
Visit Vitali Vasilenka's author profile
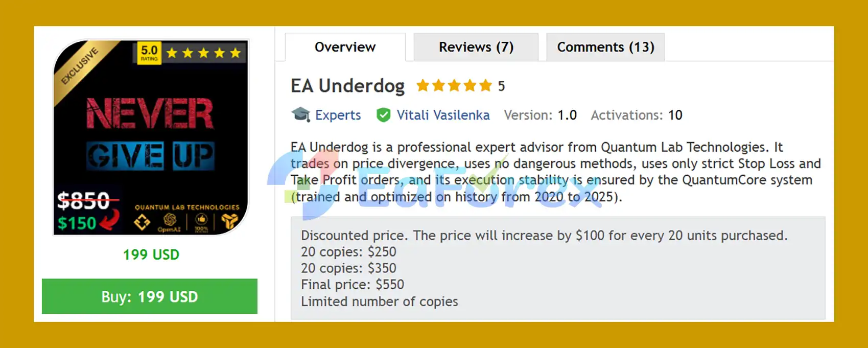443,115
